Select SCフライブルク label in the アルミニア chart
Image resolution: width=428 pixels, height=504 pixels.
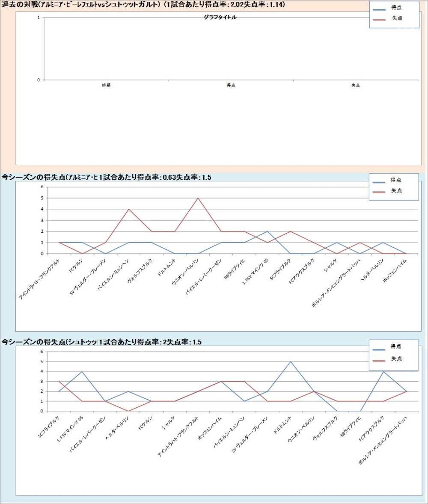(x=280, y=270)
